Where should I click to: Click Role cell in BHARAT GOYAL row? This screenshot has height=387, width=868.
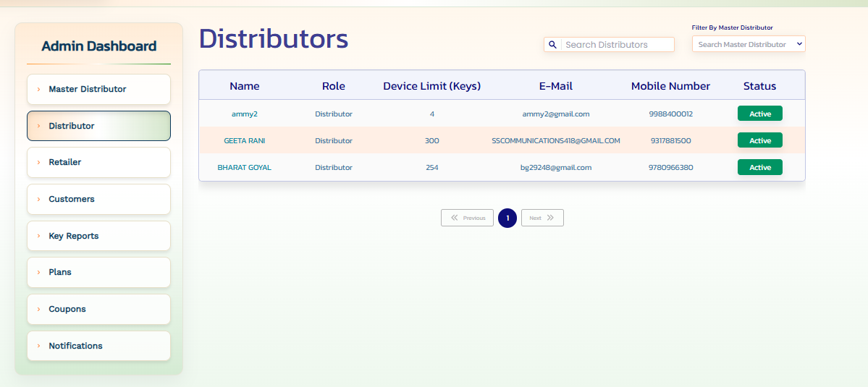tap(333, 168)
